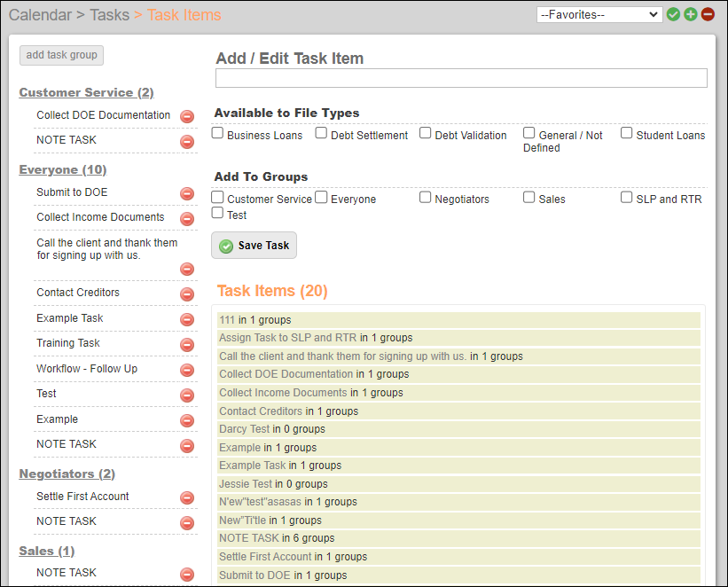Click the green checkmark favorites icon
The width and height of the screenshot is (728, 587).
pos(673,14)
